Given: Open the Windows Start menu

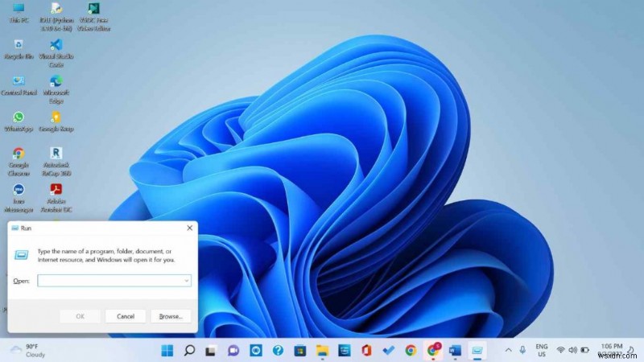Looking at the screenshot, I should click(x=167, y=351).
